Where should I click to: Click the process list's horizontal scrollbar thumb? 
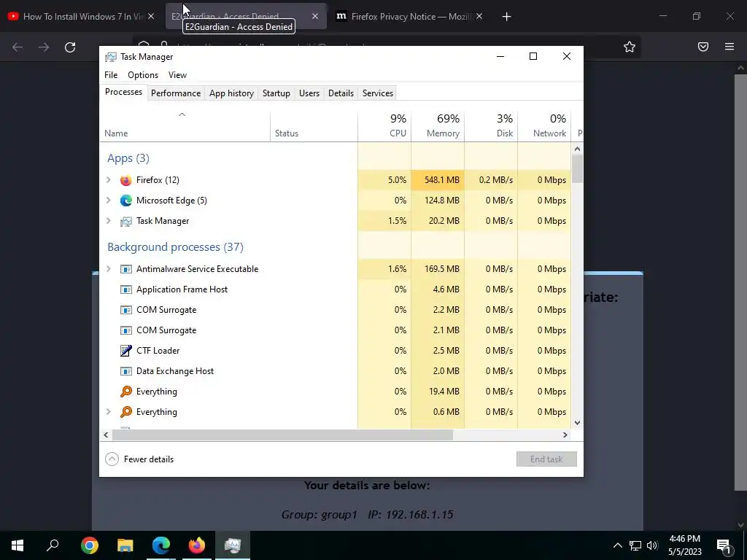click(282, 435)
